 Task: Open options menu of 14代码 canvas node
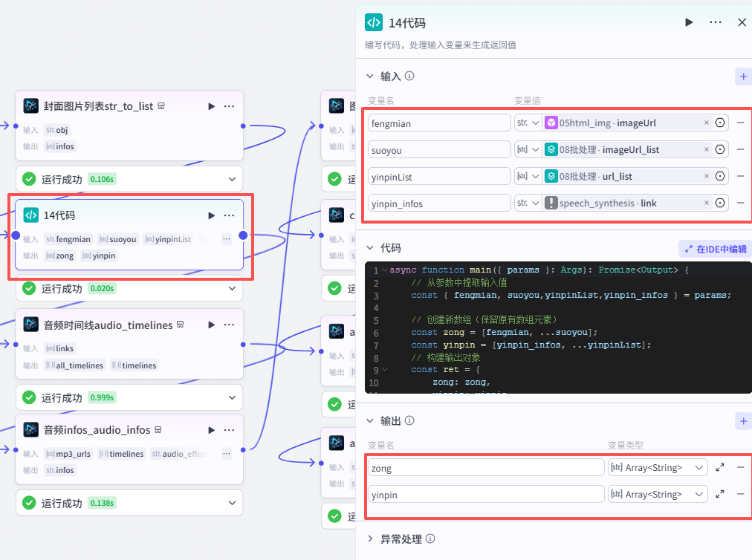tap(230, 215)
